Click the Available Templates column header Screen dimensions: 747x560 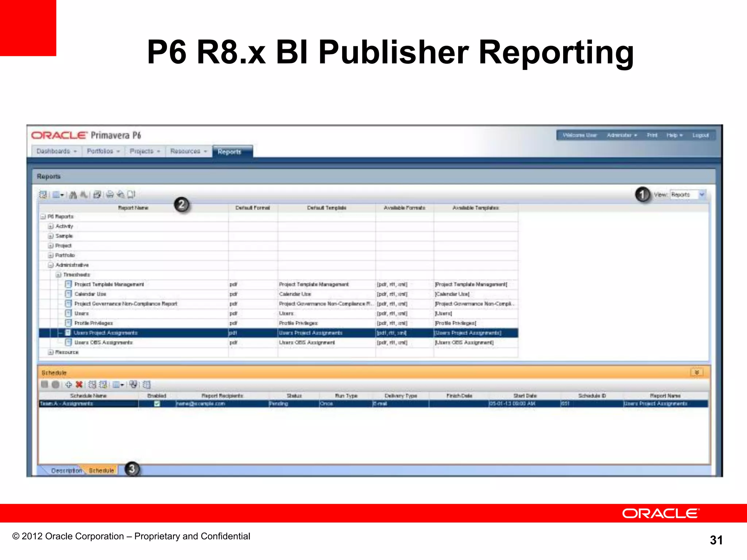coord(476,208)
